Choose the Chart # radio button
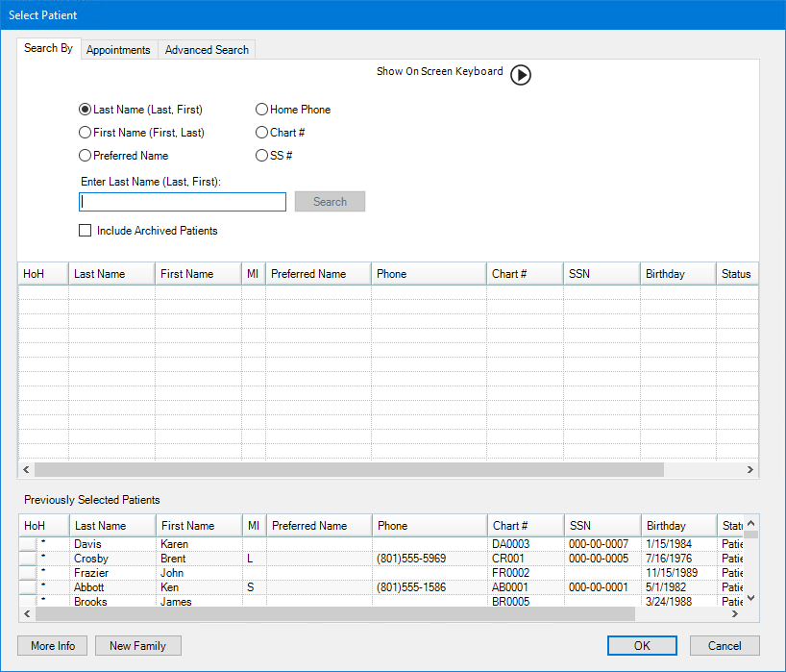The height and width of the screenshot is (672, 786). tap(262, 133)
